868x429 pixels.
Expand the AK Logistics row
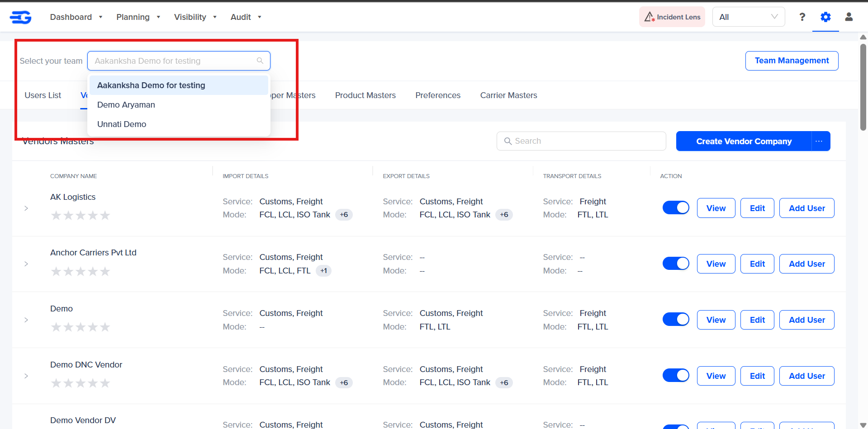pyautogui.click(x=26, y=208)
